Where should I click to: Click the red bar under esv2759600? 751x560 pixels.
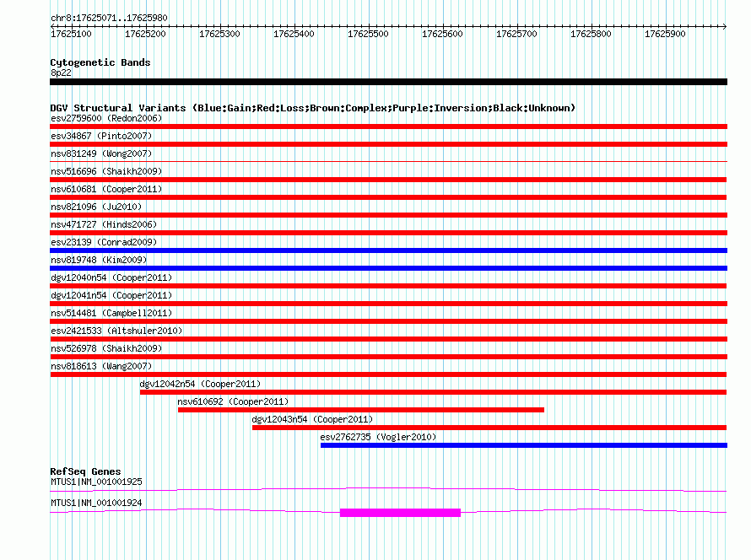coord(388,127)
